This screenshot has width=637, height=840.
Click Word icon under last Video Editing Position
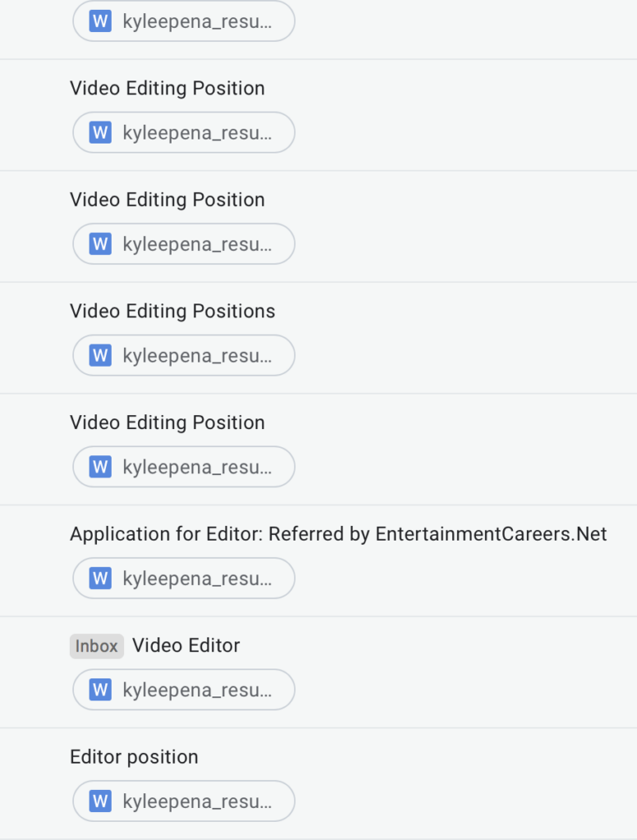pyautogui.click(x=100, y=467)
